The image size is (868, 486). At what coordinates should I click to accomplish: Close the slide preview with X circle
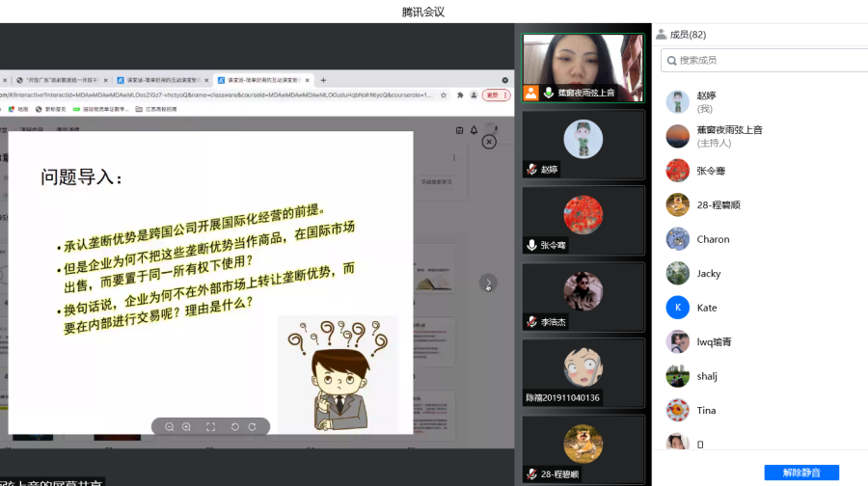point(489,142)
